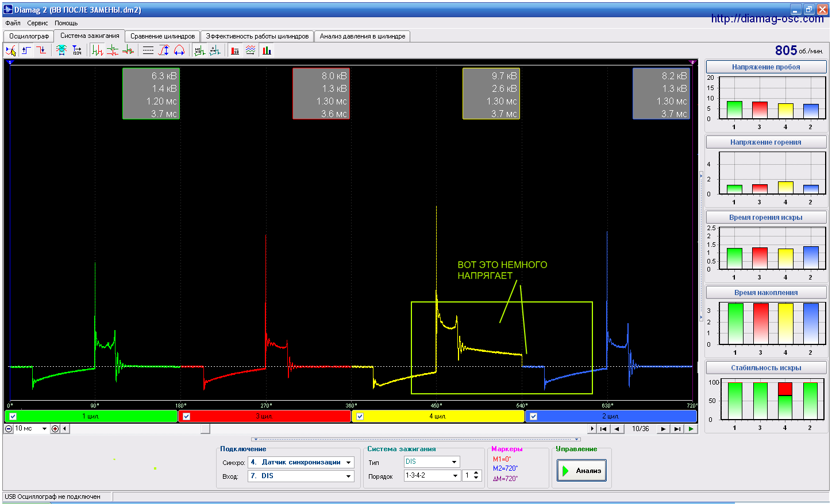This screenshot has height=504, width=832.
Task: Select the rising-edge trigger icon
Action: [x=26, y=51]
